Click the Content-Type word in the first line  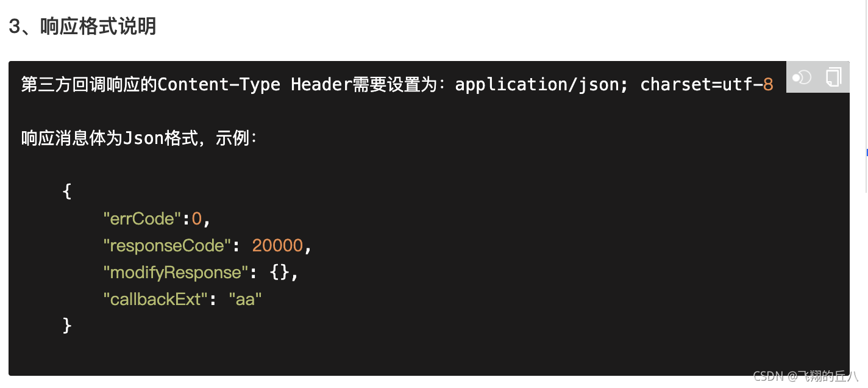click(x=219, y=84)
